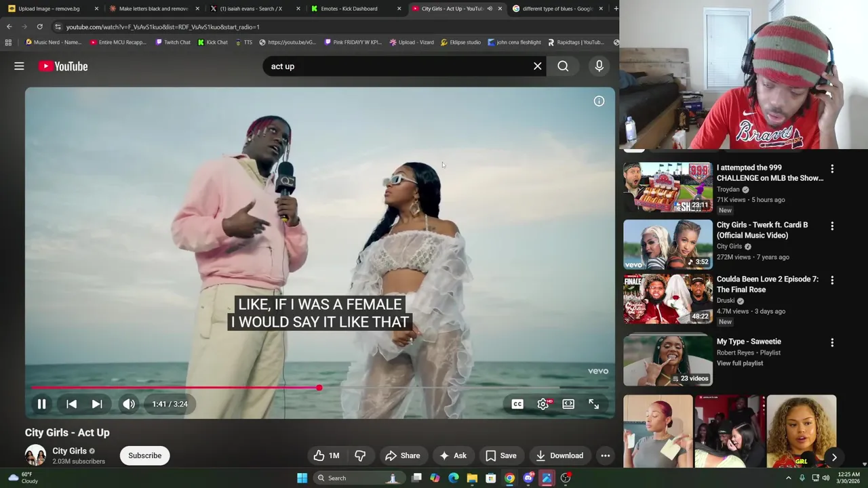The width and height of the screenshot is (868, 488).
Task: Open more actions three-dot menu under video
Action: pos(606,455)
